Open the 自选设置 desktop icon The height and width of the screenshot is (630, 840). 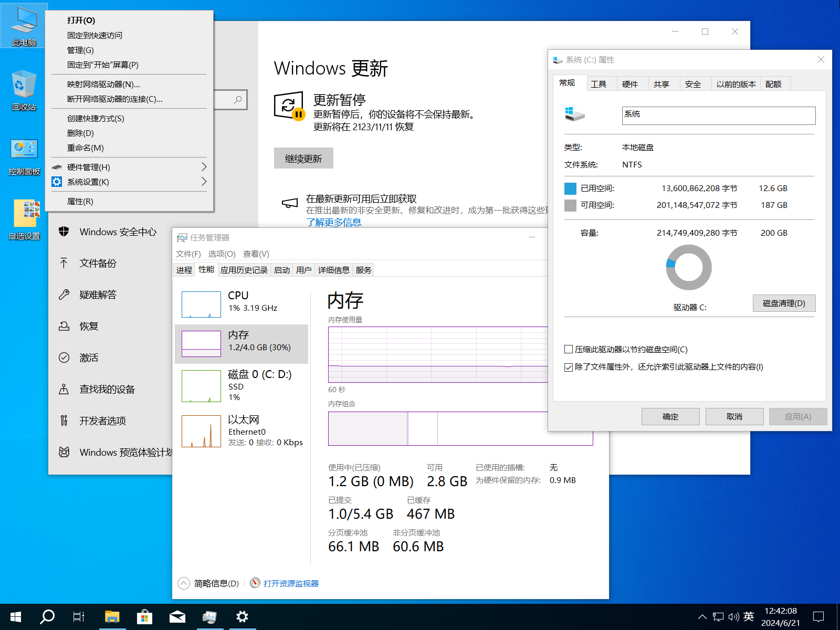click(x=25, y=220)
